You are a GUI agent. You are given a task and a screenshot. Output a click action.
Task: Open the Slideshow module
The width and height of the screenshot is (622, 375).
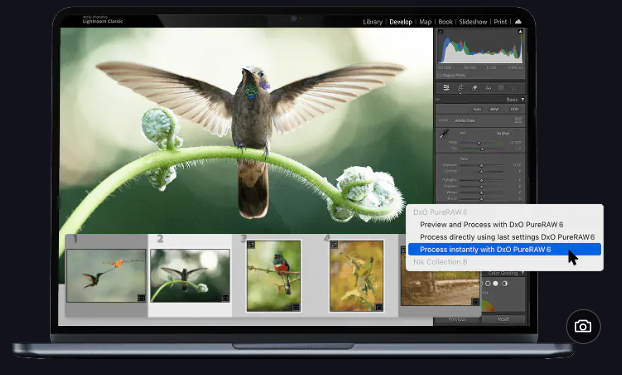[x=473, y=22]
